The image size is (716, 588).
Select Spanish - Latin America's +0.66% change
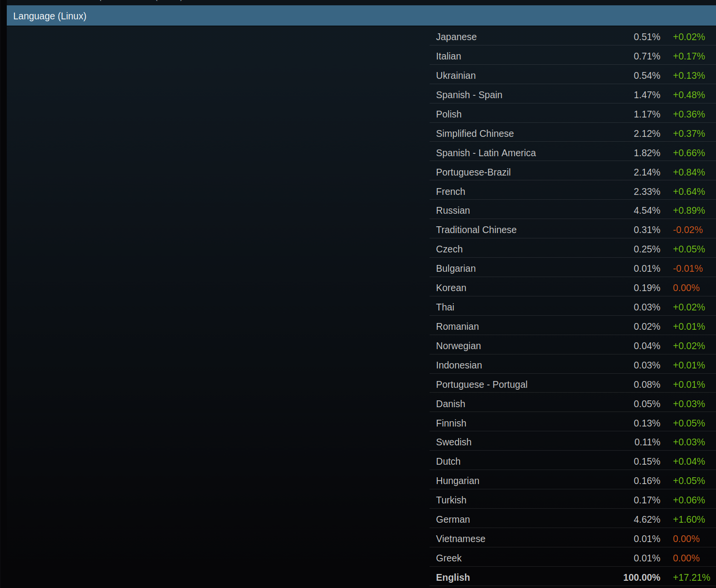coord(689,153)
